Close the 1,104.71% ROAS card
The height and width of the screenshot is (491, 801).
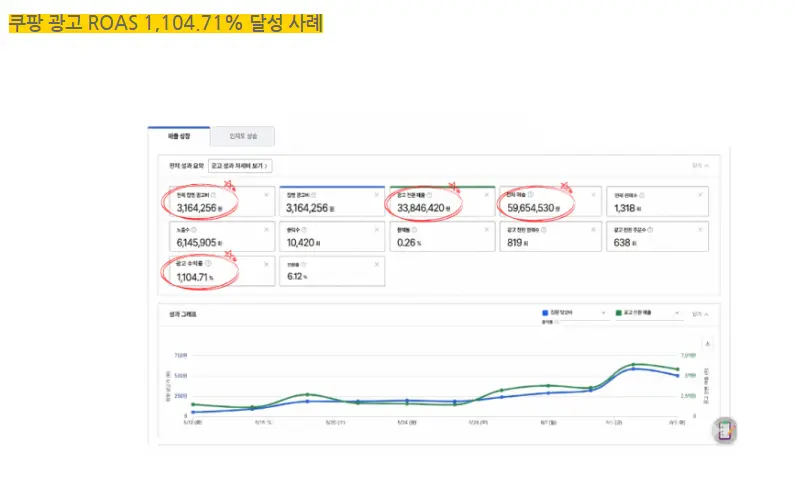266,264
